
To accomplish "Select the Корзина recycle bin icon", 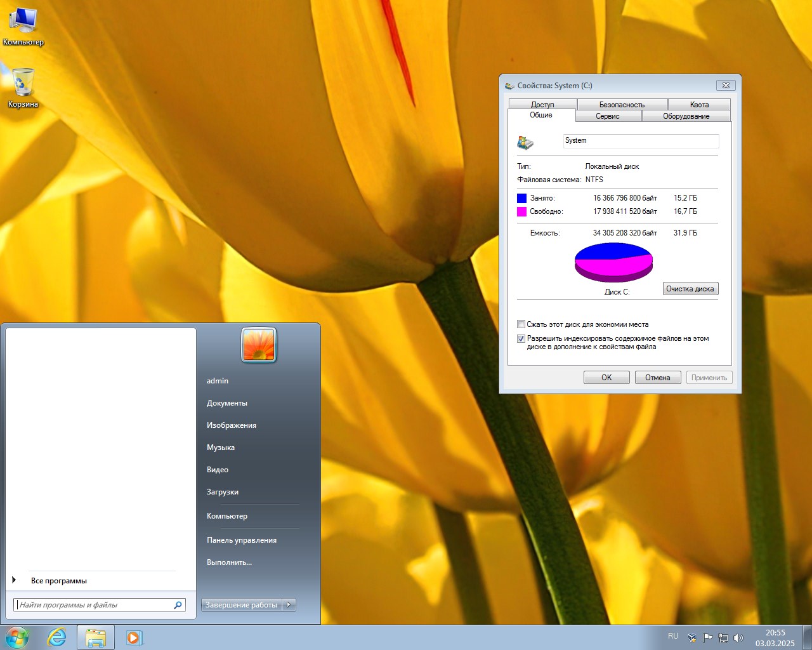I will coord(23,88).
